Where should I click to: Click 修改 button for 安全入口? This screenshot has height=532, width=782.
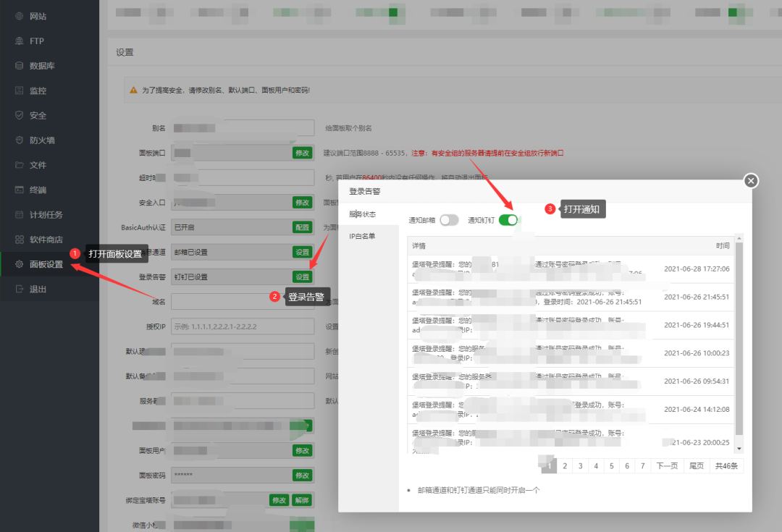point(302,203)
